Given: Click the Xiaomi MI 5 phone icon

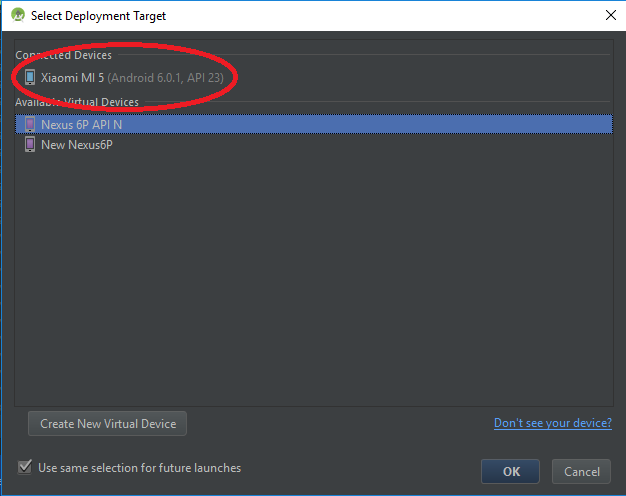Looking at the screenshot, I should (30, 77).
